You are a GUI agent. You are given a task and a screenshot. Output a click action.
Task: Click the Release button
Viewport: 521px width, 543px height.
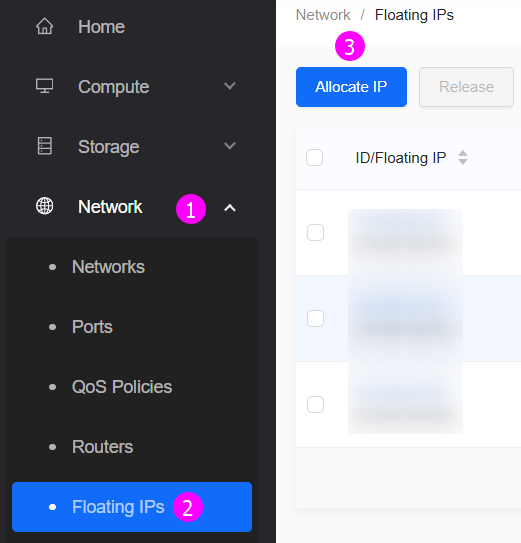(x=466, y=87)
